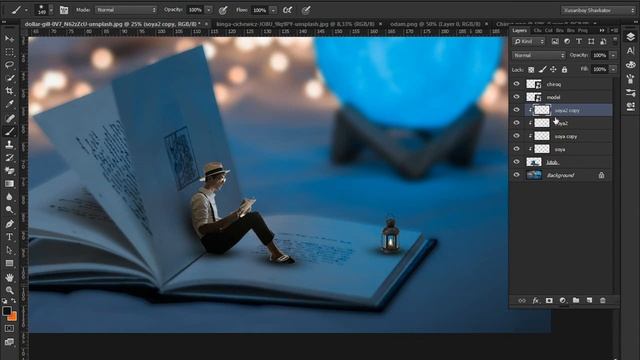Select the Eyedropper tool
The height and width of the screenshot is (360, 640).
tap(9, 104)
